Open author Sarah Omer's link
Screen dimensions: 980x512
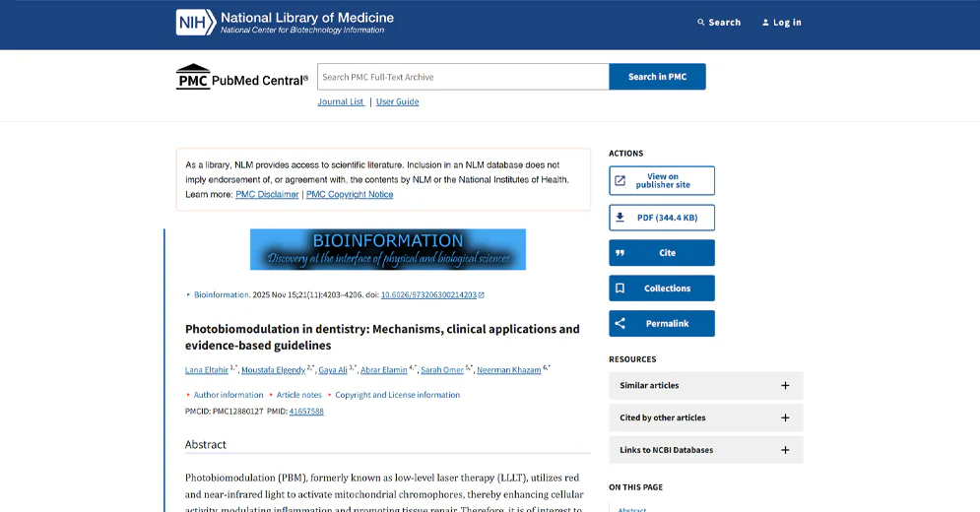click(442, 370)
